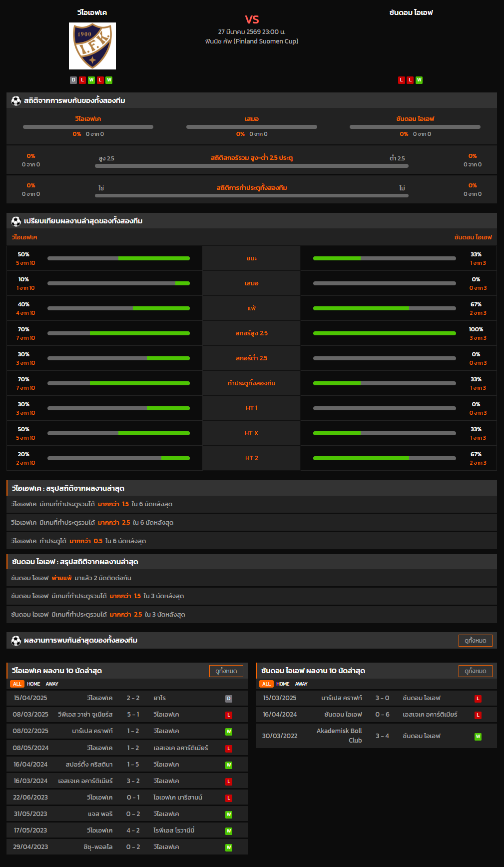Click the W result badge for the 30/03/2022 match
Viewport: 504px width, 867px height.
coord(478,737)
